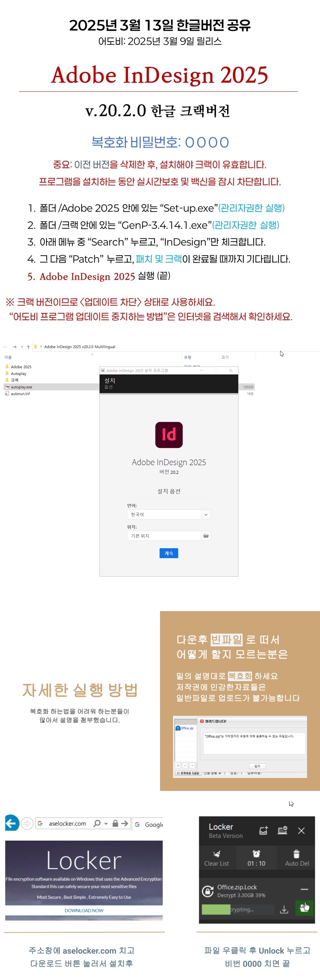Click the Up arrow in File Explorer
The height and width of the screenshot is (980, 320).
point(28,347)
